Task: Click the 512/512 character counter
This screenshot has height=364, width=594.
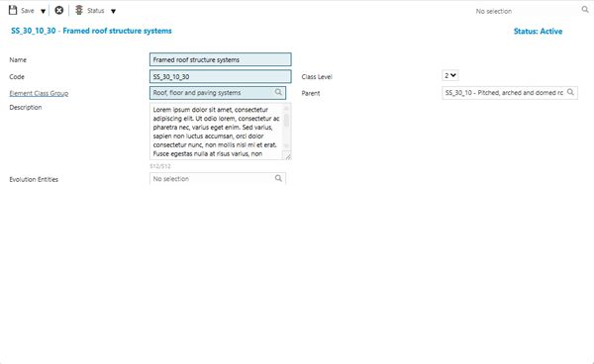Action: click(160, 166)
